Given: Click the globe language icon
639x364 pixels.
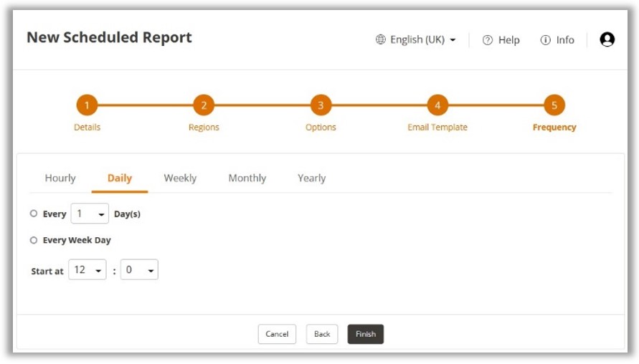Looking at the screenshot, I should (381, 40).
